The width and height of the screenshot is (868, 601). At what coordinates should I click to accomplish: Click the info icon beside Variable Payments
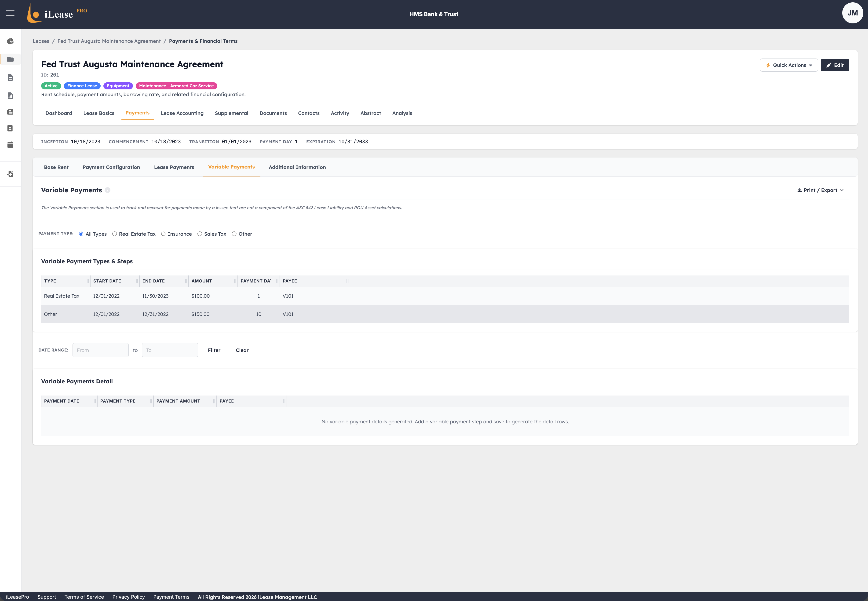tap(108, 190)
